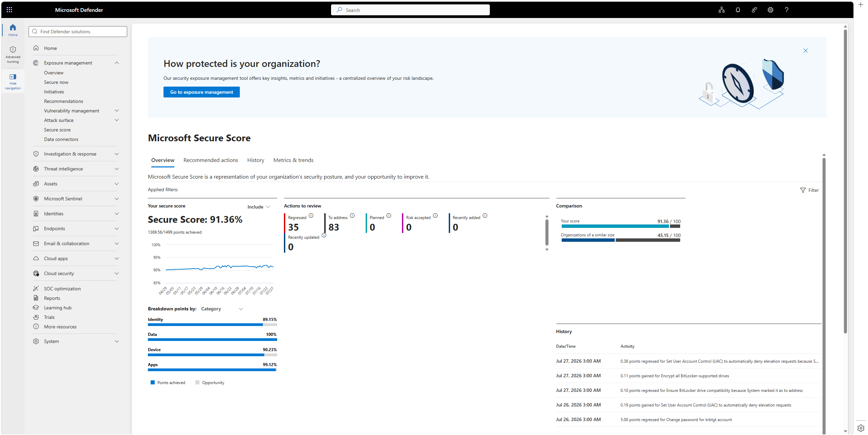Click the Filter funnel icon

tap(803, 190)
